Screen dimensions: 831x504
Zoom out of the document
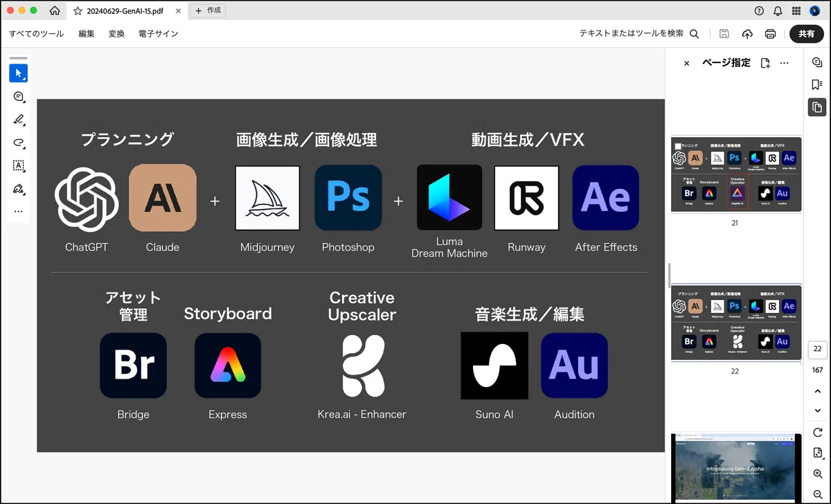tap(817, 494)
